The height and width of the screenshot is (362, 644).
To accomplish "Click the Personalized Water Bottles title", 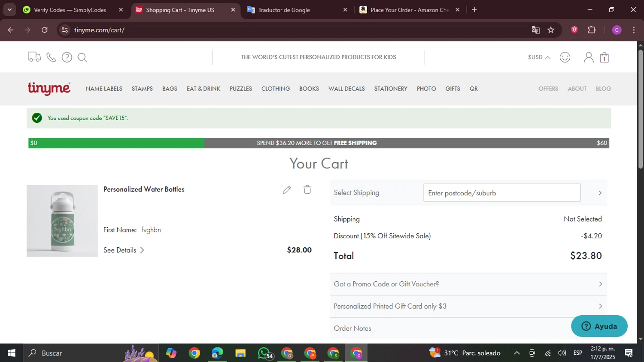I will pos(144,189).
